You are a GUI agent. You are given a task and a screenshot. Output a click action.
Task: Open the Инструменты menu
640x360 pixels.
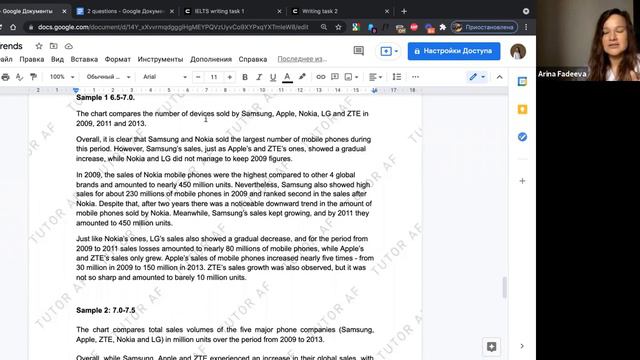[x=160, y=59]
